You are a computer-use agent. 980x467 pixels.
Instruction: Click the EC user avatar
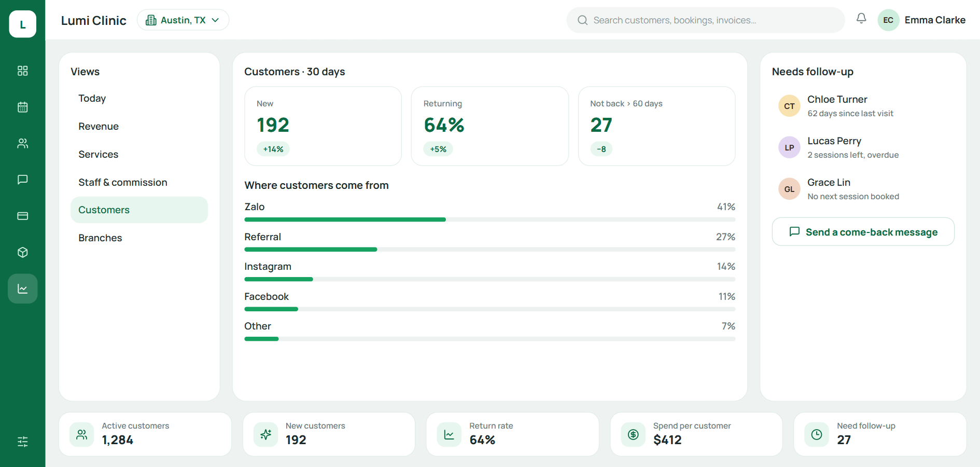point(888,20)
